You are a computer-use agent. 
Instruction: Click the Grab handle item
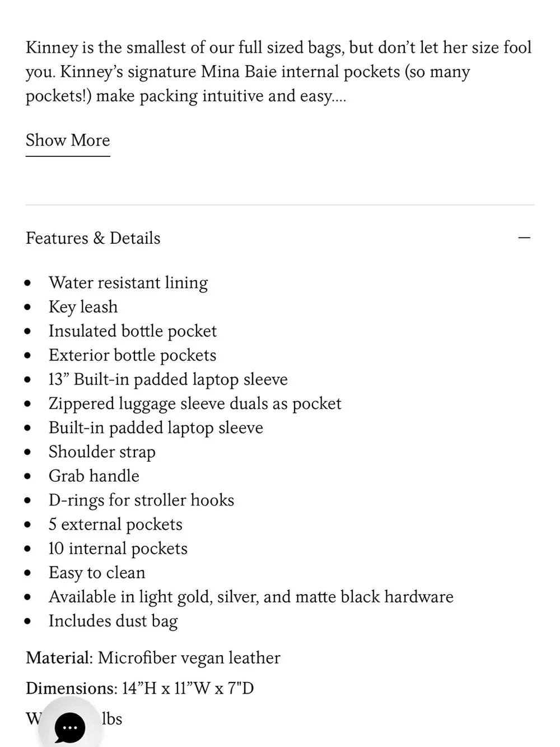(x=94, y=476)
